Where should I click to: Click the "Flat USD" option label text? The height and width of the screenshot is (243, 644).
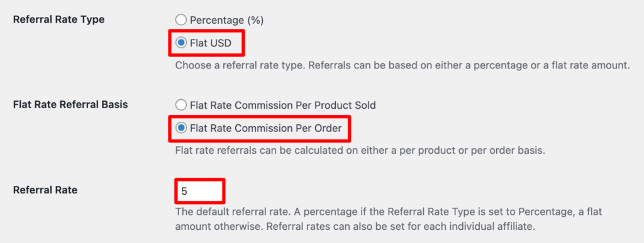[x=211, y=43]
